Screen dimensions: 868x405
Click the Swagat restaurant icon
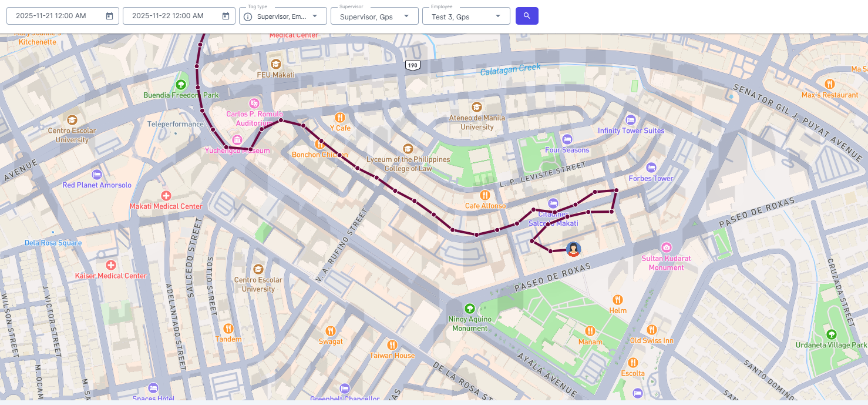point(331,331)
